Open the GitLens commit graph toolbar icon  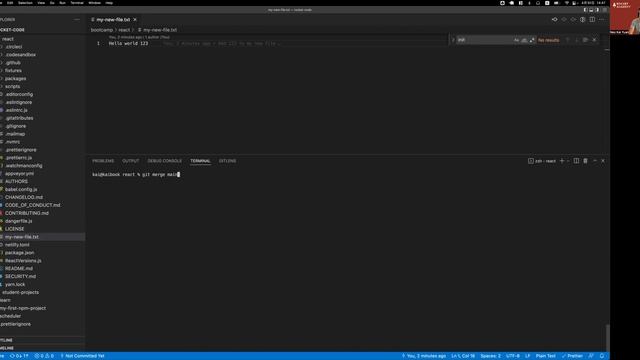pos(554,20)
